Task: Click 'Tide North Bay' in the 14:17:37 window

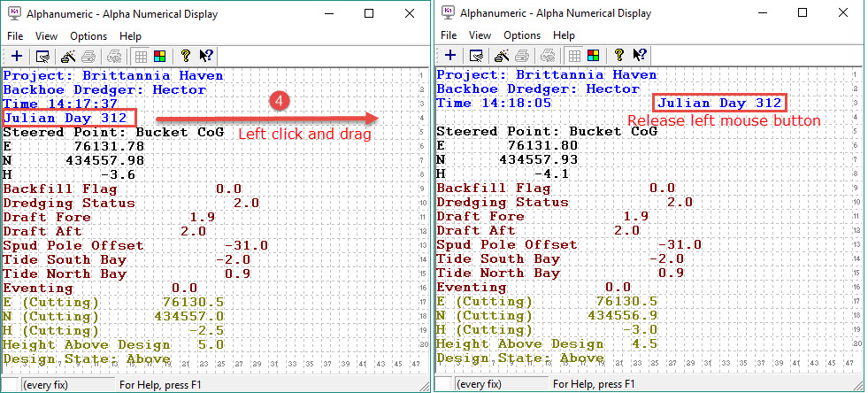Action: [65, 274]
